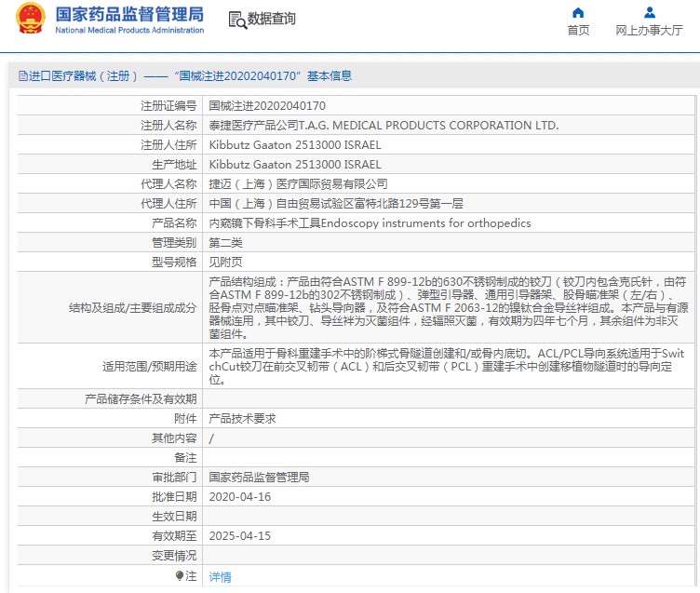The width and height of the screenshot is (700, 593).
Task: Click the 生产地址 row label
Action: pos(174,165)
